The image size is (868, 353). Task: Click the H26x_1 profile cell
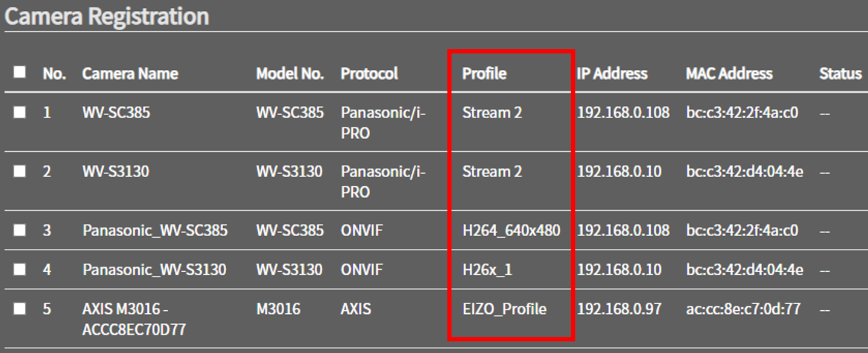pos(487,269)
